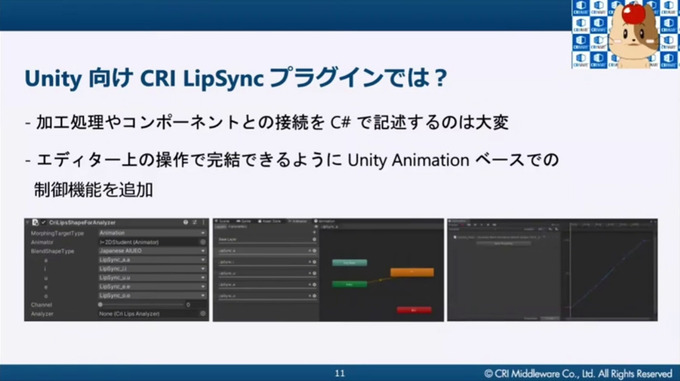Image resolution: width=680 pixels, height=381 pixels.
Task: Switch to the Scene tab
Action: (x=223, y=221)
